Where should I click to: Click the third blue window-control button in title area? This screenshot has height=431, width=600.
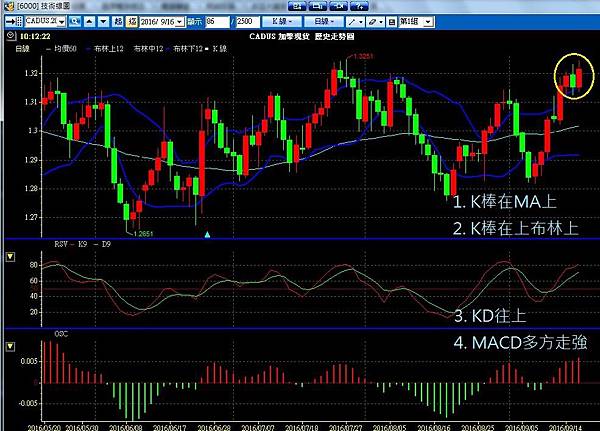[x=338, y=6]
